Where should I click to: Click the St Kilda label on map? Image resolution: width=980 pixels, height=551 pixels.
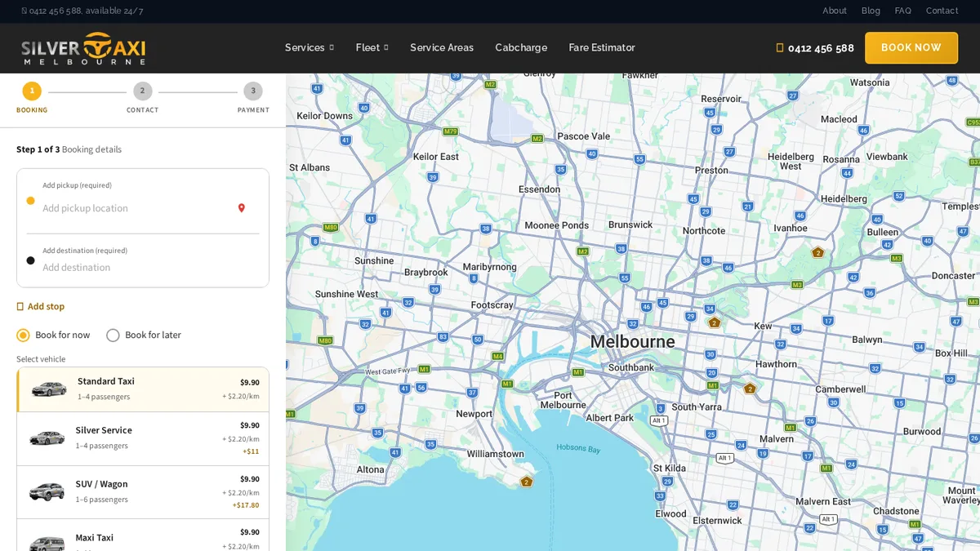(x=669, y=468)
